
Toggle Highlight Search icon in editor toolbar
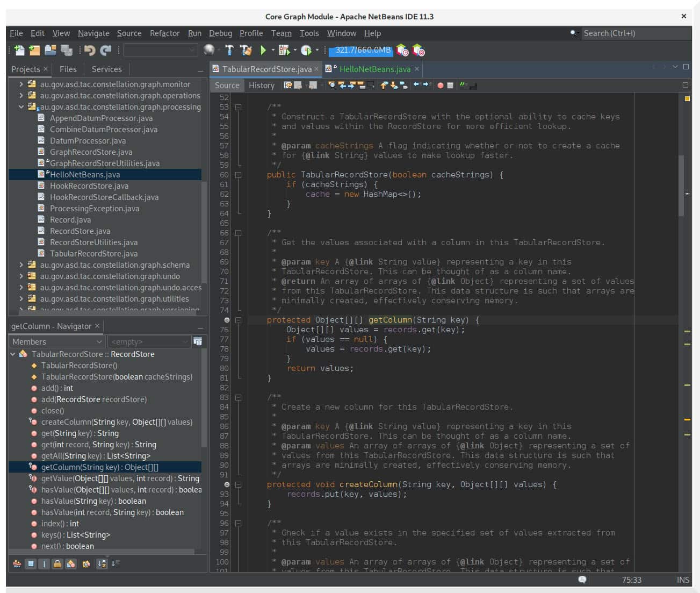pos(361,85)
